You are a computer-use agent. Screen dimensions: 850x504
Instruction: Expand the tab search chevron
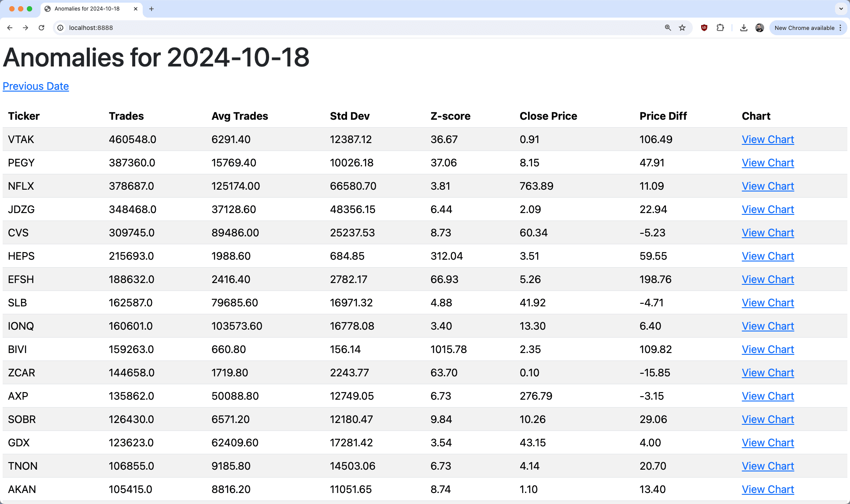(x=840, y=9)
